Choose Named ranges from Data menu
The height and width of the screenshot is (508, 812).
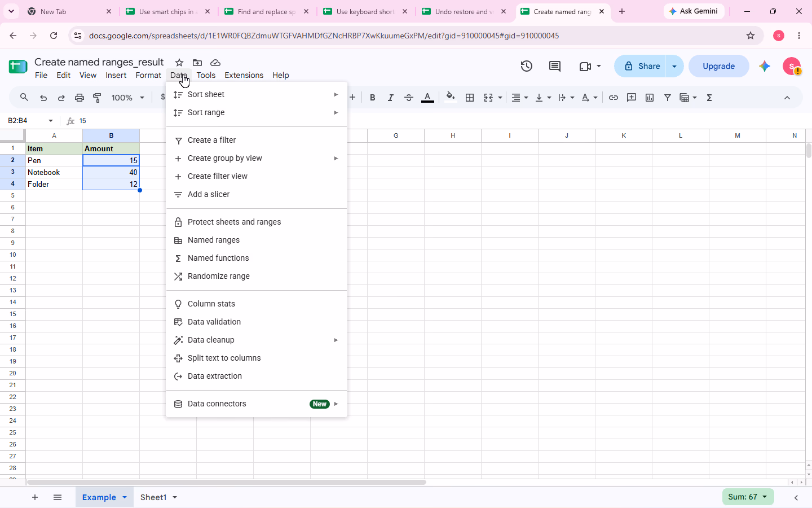[257, 240]
